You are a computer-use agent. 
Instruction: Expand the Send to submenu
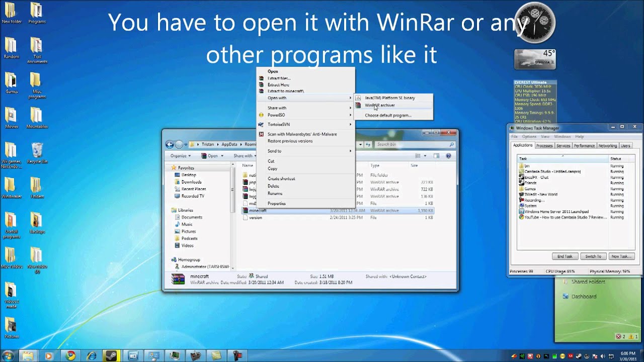[x=351, y=151]
